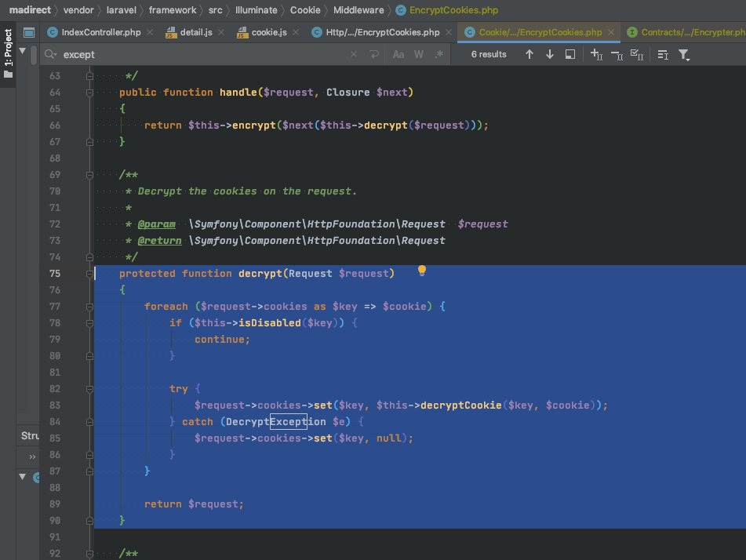Screen dimensions: 746x560
Task: Close the IndexController.php tab
Action: [150, 32]
